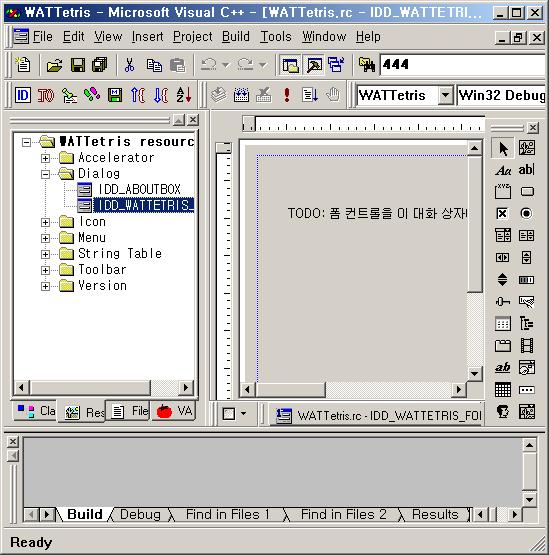Click the green floppy disk M icon
The image size is (549, 555).
pyautogui.click(x=115, y=95)
